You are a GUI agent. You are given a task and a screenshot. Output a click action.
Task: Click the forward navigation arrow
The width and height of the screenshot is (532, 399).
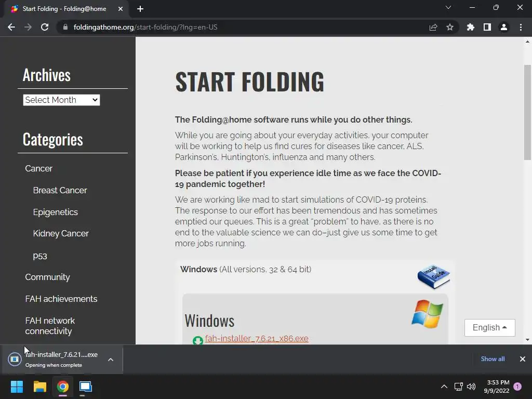click(x=28, y=27)
